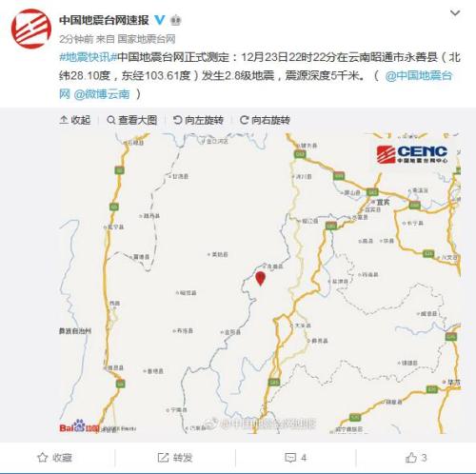Open the @微博云南 mention link
This screenshot has width=476, height=474.
click(x=102, y=94)
